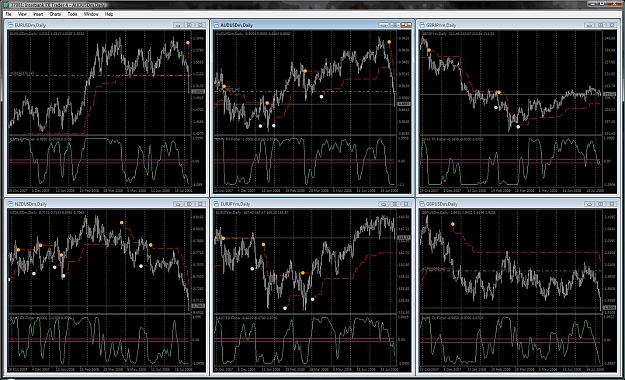Open the Tools menu
The height and width of the screenshot is (380, 625).
[x=72, y=14]
